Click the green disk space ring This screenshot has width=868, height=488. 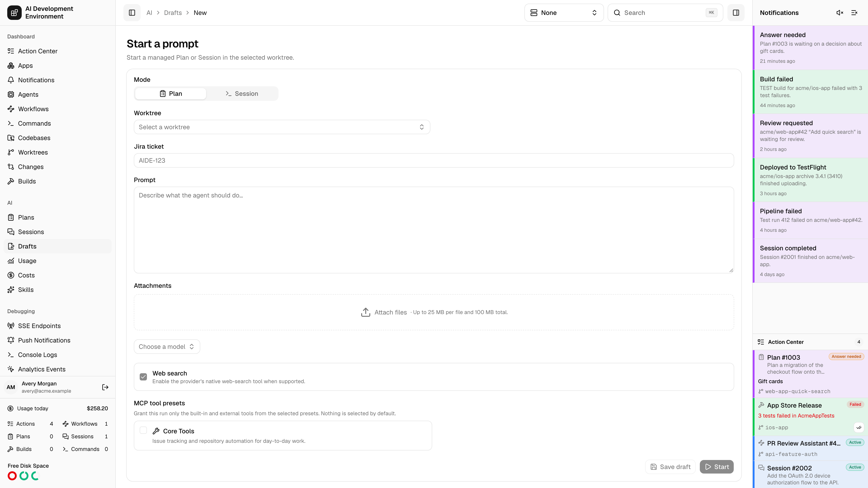coord(24,476)
